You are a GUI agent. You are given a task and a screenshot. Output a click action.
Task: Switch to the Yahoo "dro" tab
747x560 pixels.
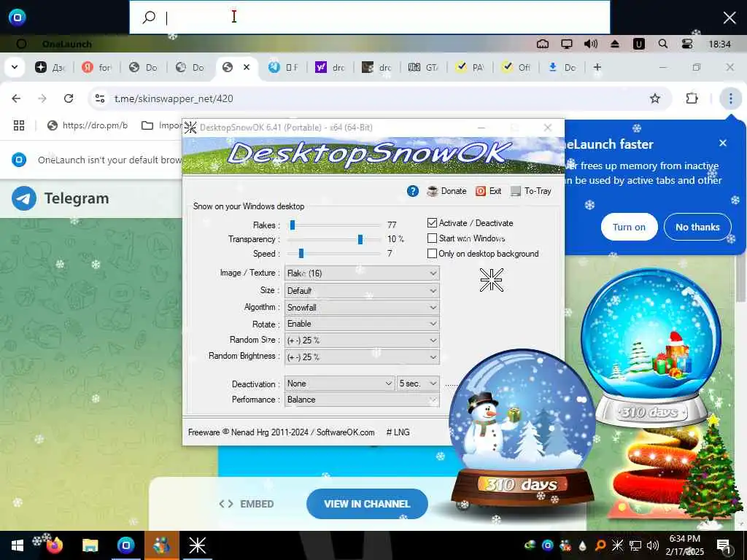click(x=330, y=68)
